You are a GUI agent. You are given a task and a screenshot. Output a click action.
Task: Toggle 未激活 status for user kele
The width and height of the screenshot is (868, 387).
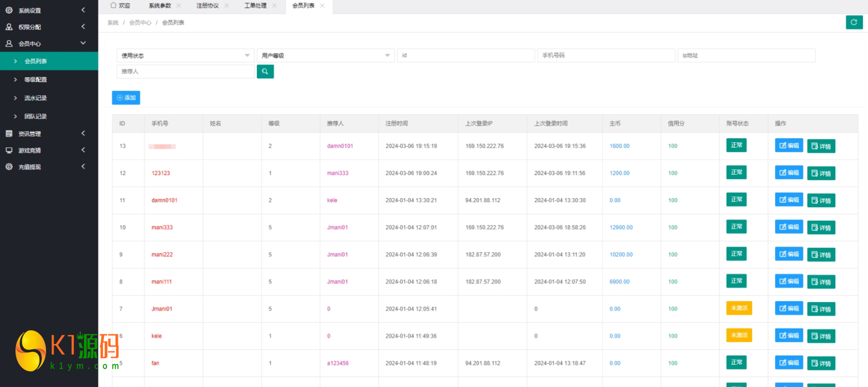click(x=739, y=335)
